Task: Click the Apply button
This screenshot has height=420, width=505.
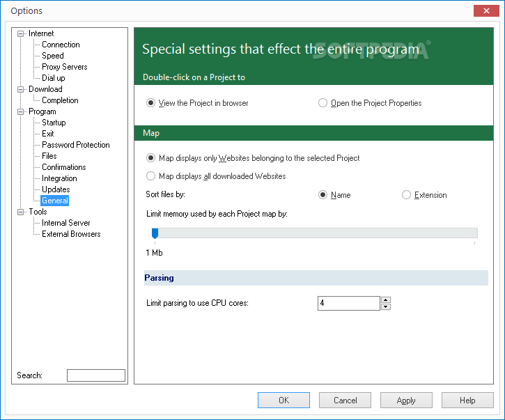Action: point(406,400)
